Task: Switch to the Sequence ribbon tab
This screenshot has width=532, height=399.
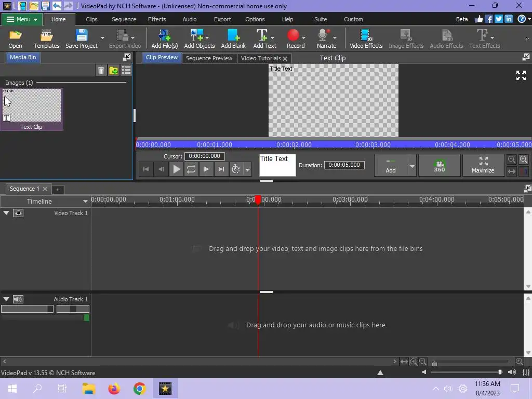Action: [x=124, y=19]
